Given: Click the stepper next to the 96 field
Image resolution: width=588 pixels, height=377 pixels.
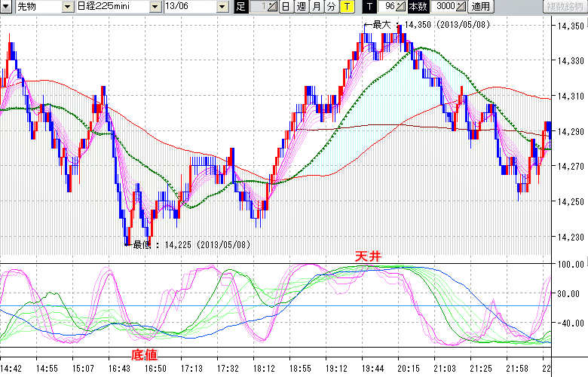Looking at the screenshot, I should (401, 7).
